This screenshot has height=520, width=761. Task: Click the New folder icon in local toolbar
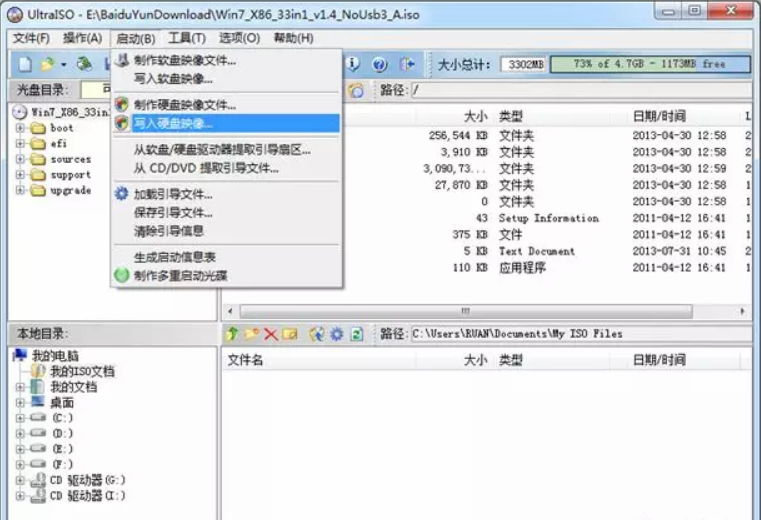(x=251, y=334)
